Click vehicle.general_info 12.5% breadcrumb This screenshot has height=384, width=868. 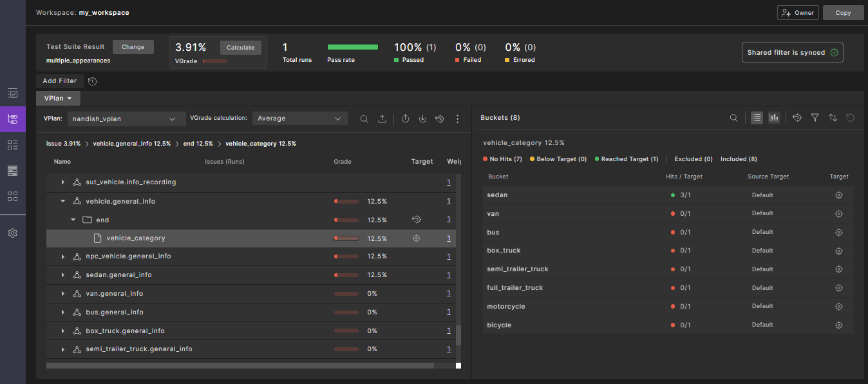pyautogui.click(x=131, y=144)
